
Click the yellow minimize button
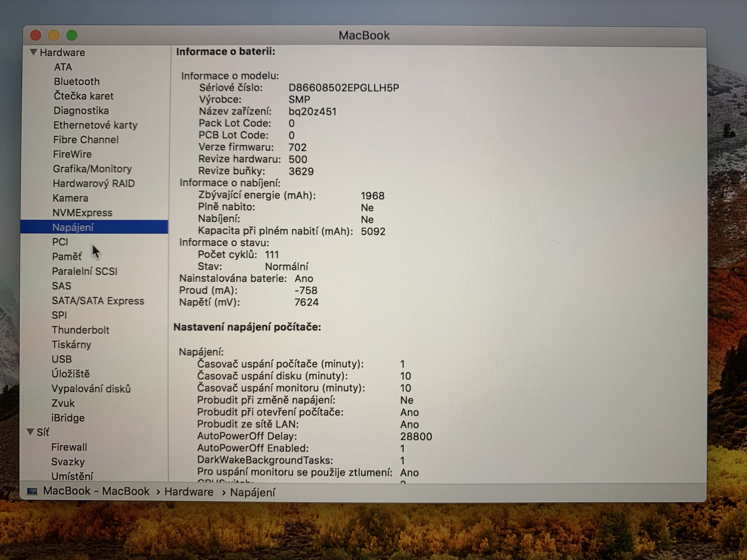click(54, 35)
